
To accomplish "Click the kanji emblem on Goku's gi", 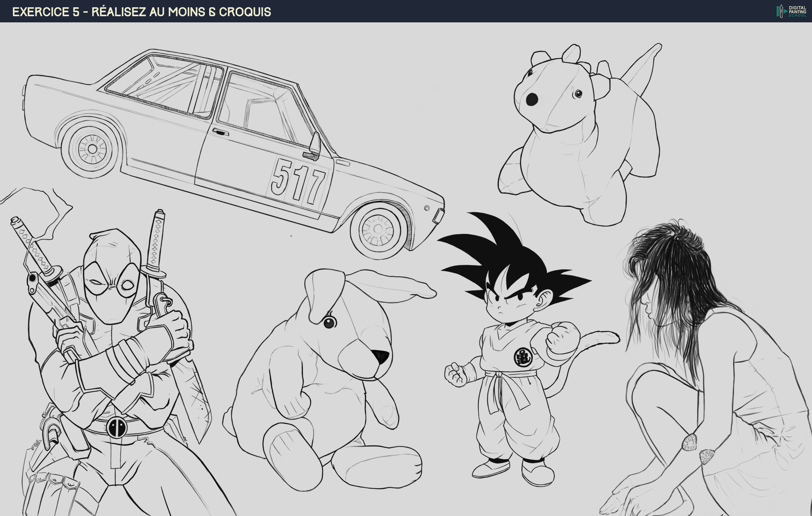I will (x=523, y=357).
